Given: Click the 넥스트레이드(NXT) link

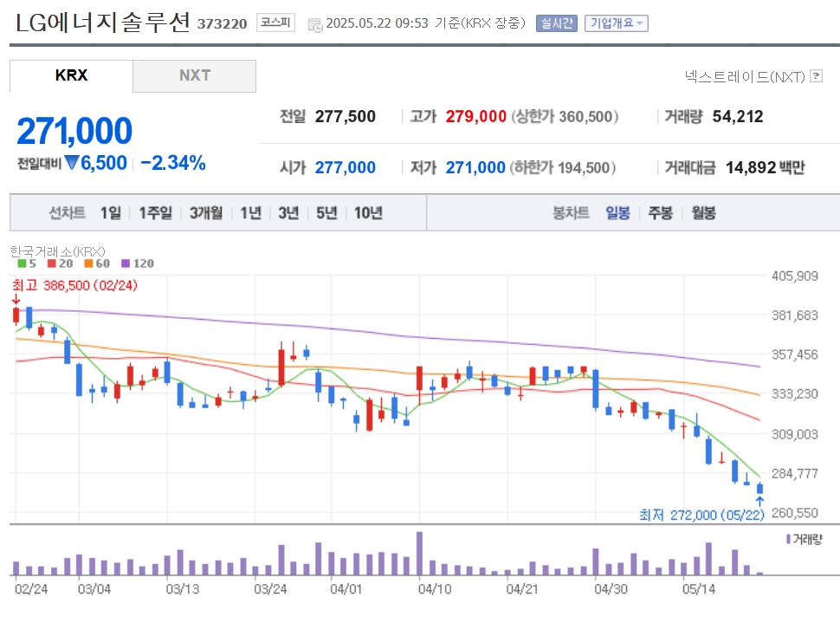Looking at the screenshot, I should [745, 76].
